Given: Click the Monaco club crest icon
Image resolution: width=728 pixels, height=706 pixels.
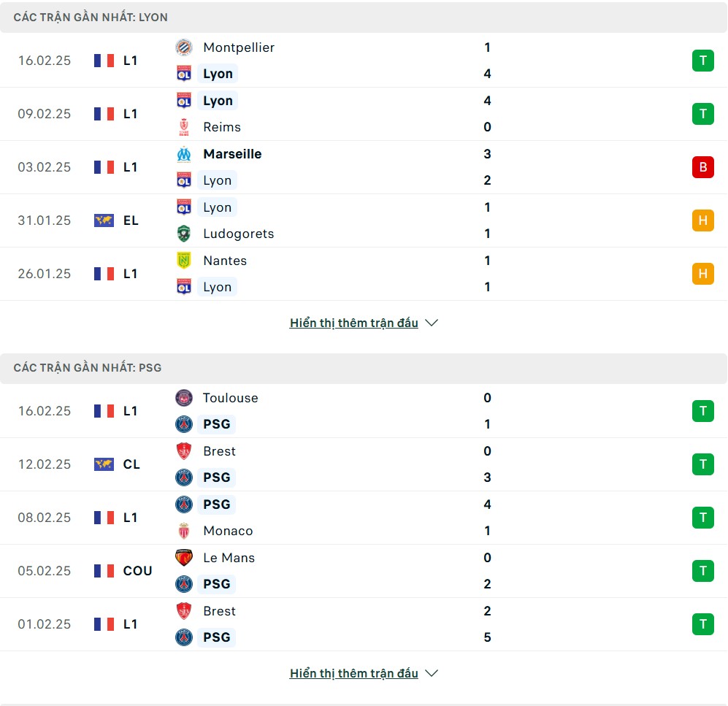Looking at the screenshot, I should [184, 531].
